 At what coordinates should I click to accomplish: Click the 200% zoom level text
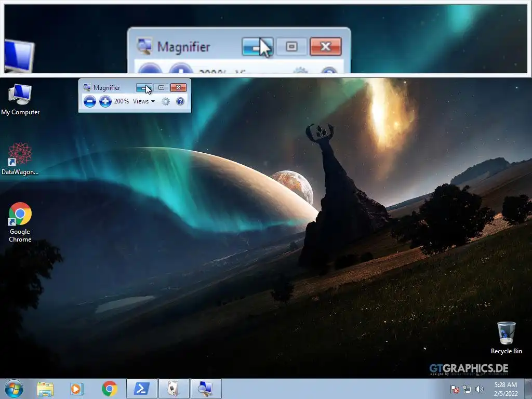pyautogui.click(x=122, y=101)
